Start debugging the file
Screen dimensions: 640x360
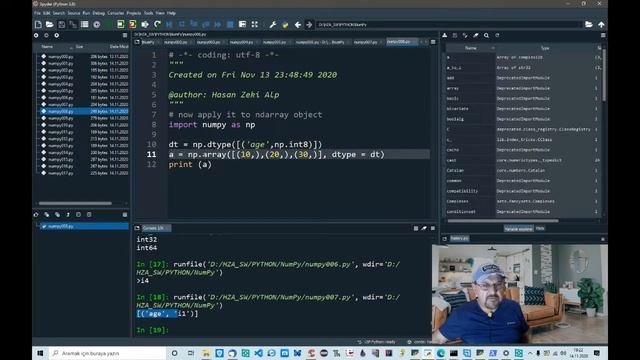coord(169,24)
